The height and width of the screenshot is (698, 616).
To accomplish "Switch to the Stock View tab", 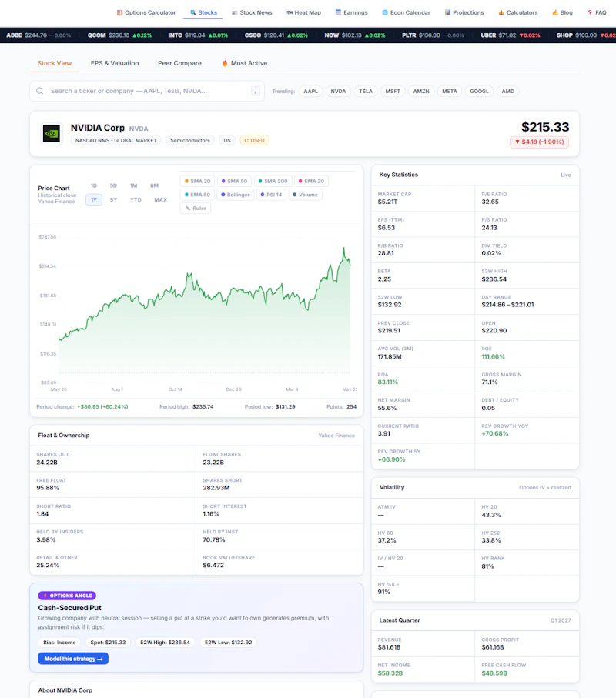I will (55, 63).
